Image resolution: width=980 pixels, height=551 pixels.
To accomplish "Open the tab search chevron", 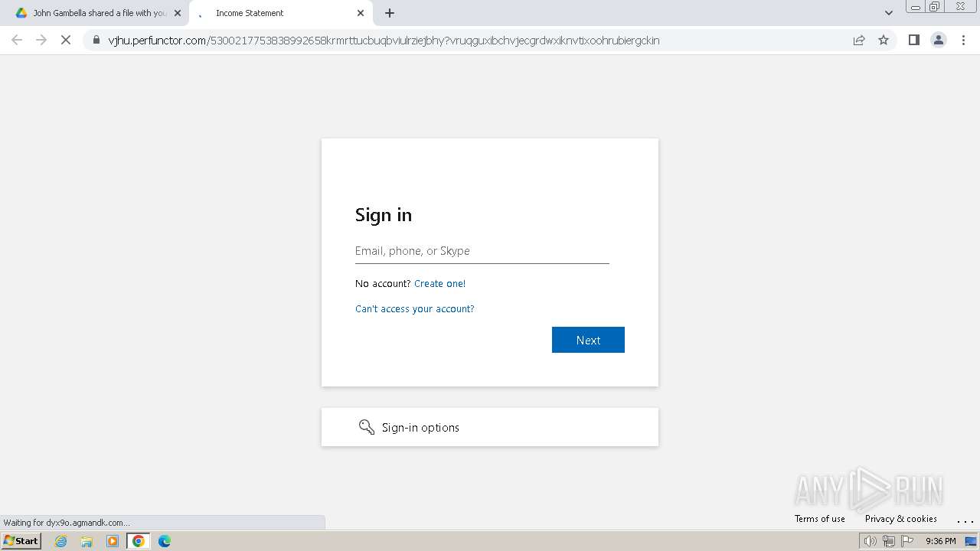I will (889, 13).
